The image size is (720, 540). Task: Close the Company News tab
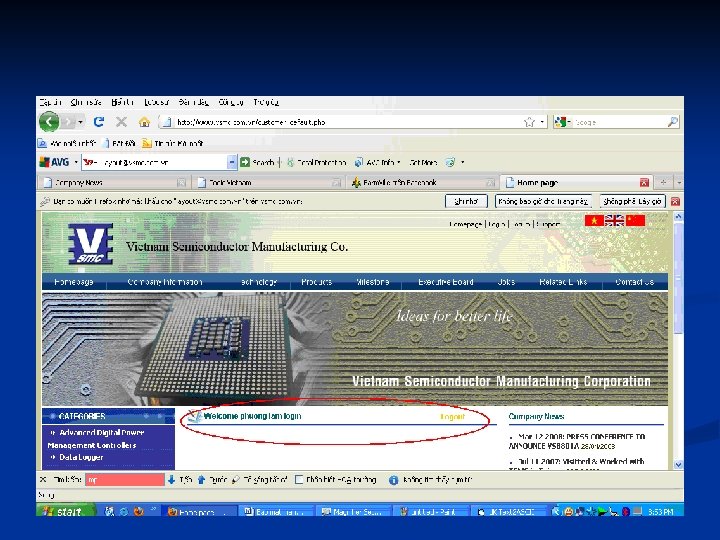(181, 183)
